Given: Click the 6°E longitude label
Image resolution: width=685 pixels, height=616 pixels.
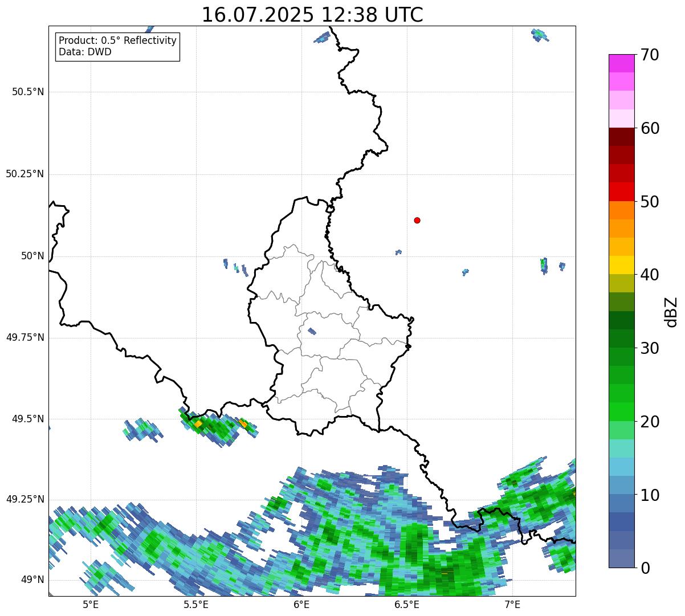Looking at the screenshot, I should pyautogui.click(x=302, y=605).
